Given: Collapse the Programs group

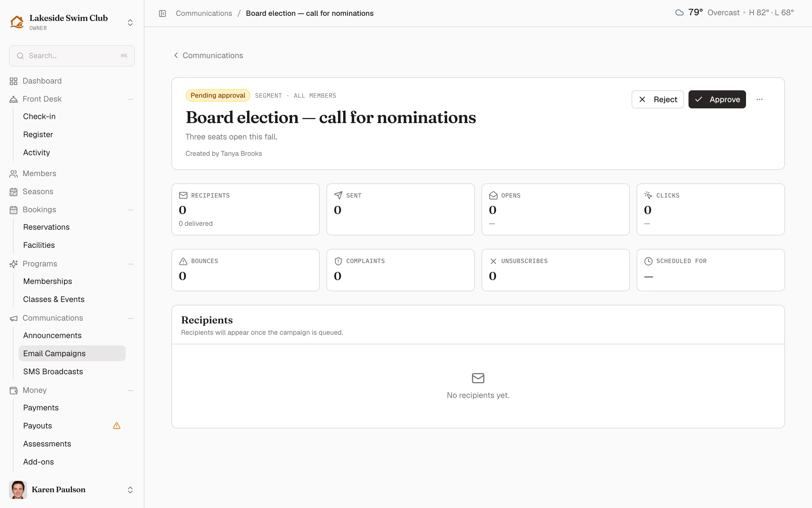Looking at the screenshot, I should [x=131, y=264].
